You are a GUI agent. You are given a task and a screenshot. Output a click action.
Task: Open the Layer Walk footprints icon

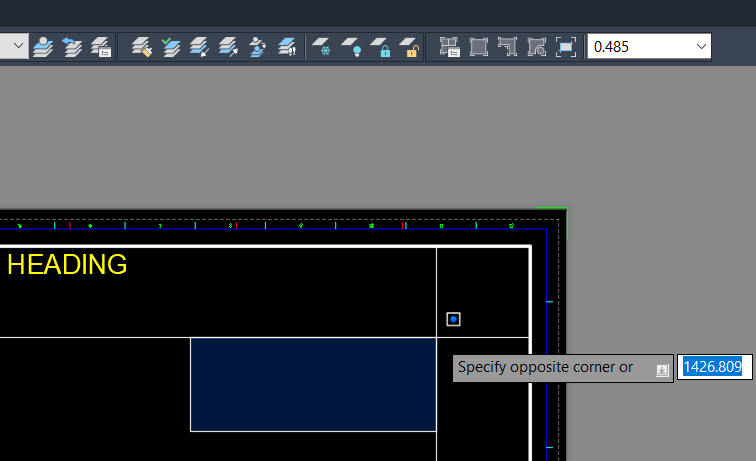287,47
